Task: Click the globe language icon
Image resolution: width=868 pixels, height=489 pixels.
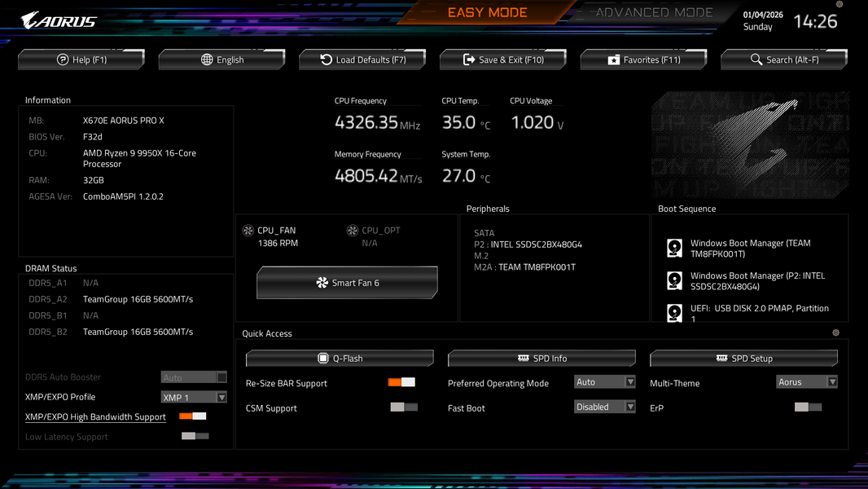Action: (x=207, y=59)
